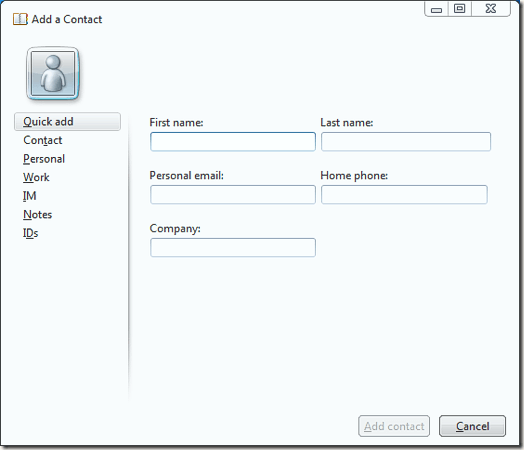
Task: Click the Home phone field
Action: (x=404, y=194)
